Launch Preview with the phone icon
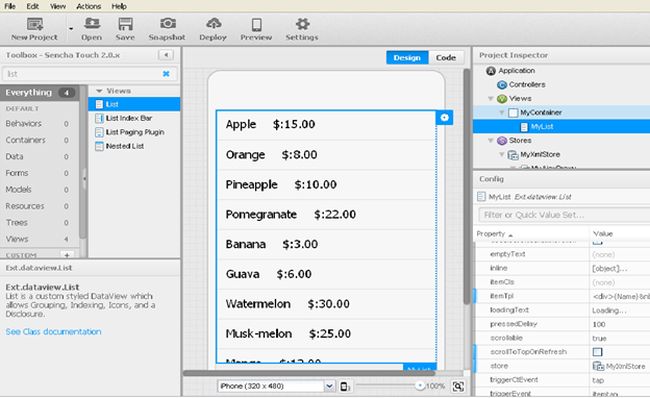 [x=257, y=24]
